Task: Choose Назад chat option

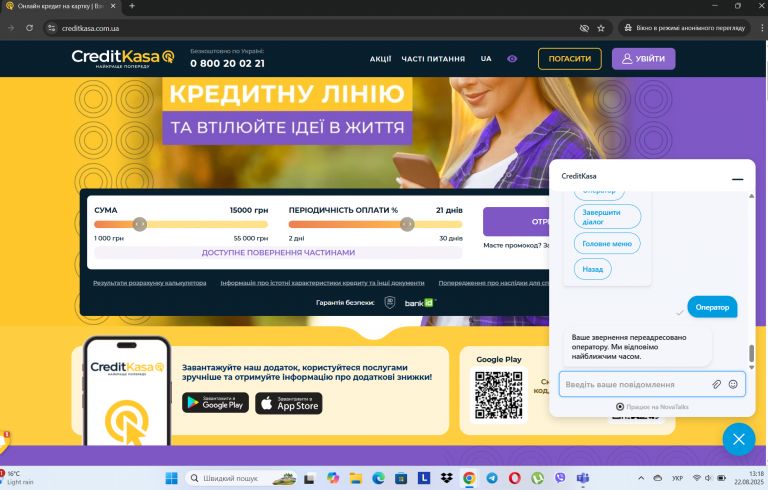Action: 592,269
